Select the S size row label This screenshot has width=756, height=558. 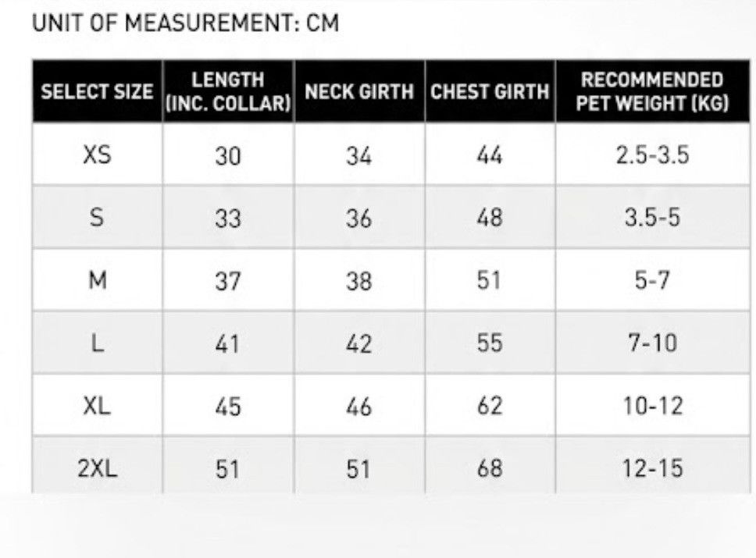[97, 218]
